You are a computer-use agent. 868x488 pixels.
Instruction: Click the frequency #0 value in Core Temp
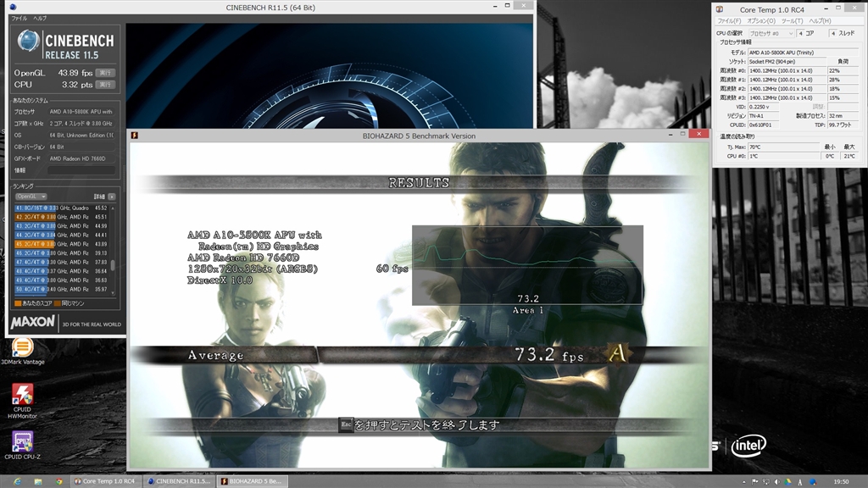(787, 71)
